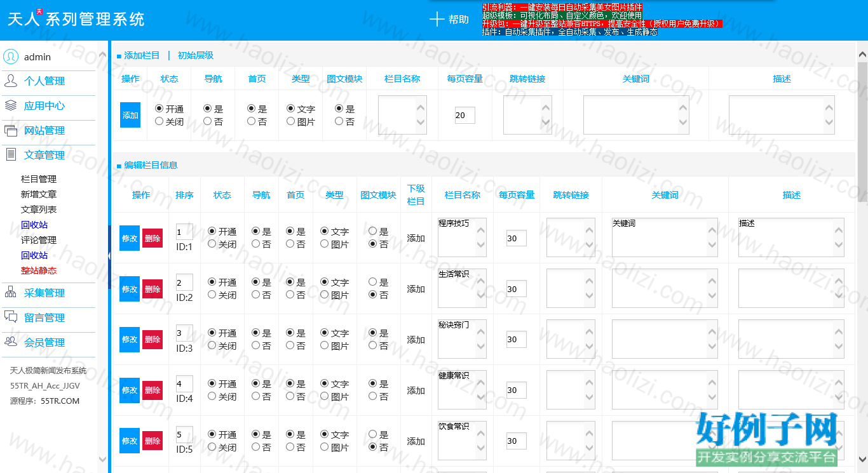The width and height of the screenshot is (868, 473).
Task: Select 否 for 导航 in ID:5 row
Action: point(255,447)
